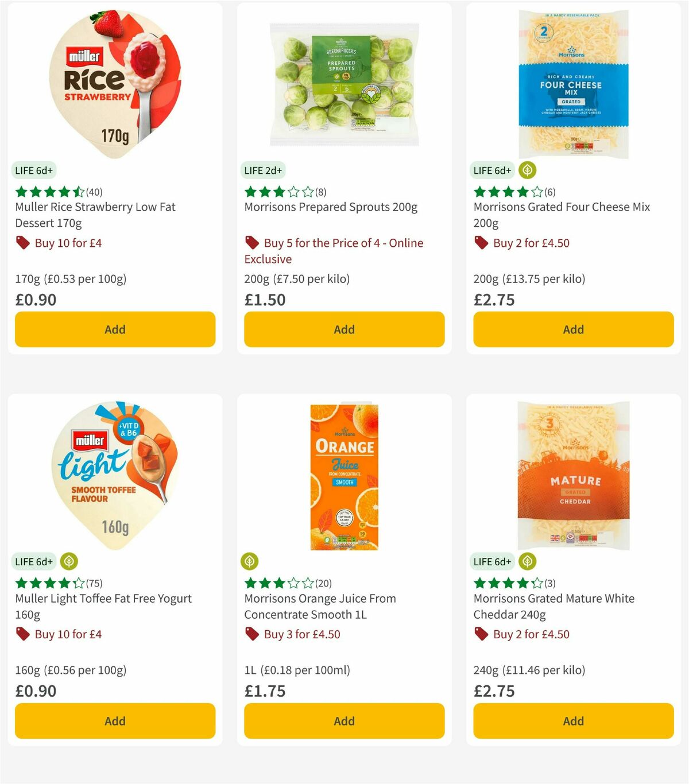Screen dimensions: 689x784
Task: Click the organic leaf icon on Morrisons Orange Juice
Action: [251, 561]
